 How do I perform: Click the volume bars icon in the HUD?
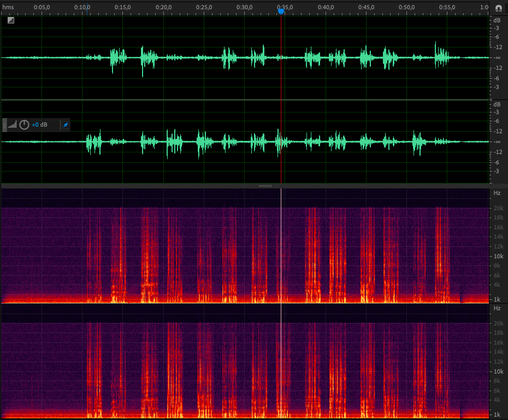pos(13,125)
